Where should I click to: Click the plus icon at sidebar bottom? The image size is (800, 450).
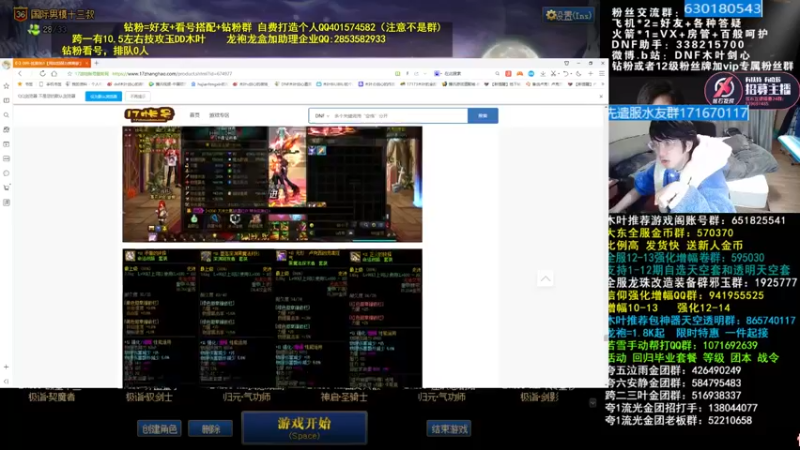(x=6, y=367)
